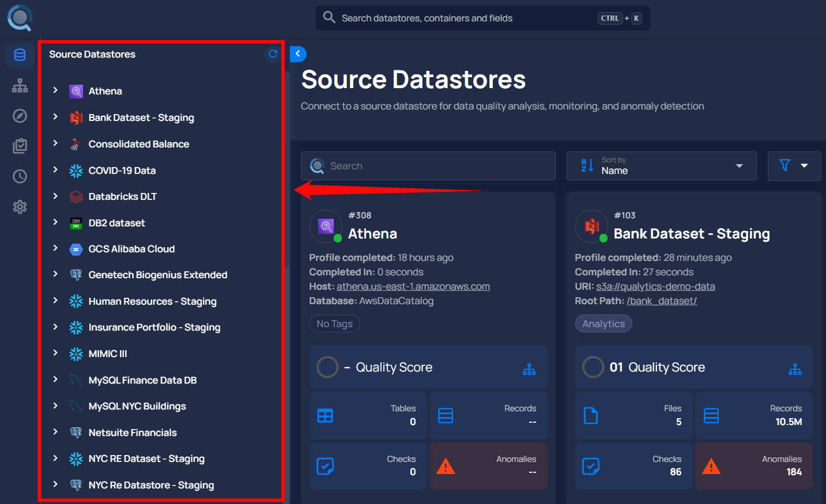Open the s3a://qualytics-demo-data URI link
This screenshot has width=826, height=504.
(655, 286)
